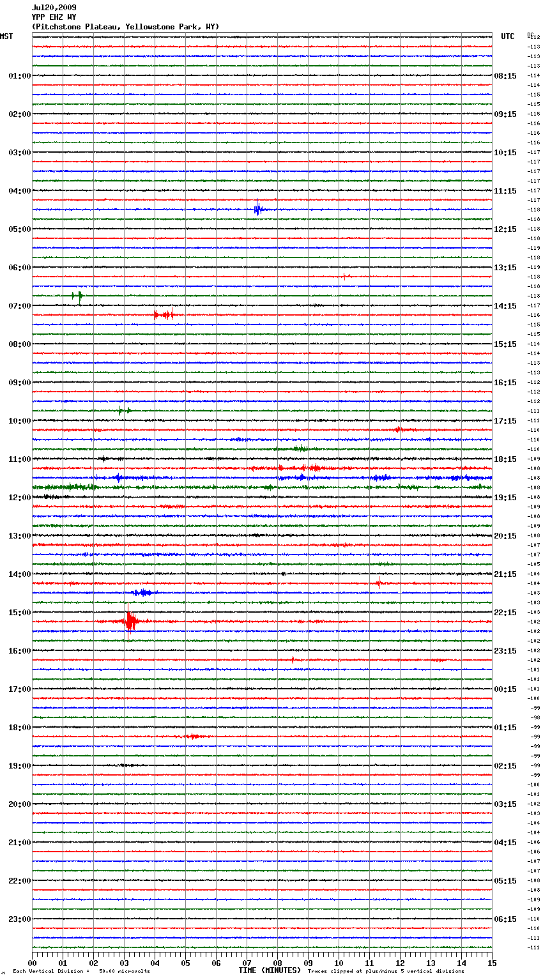
Task: Select the 01:00 MST time label
Action: 19,76
